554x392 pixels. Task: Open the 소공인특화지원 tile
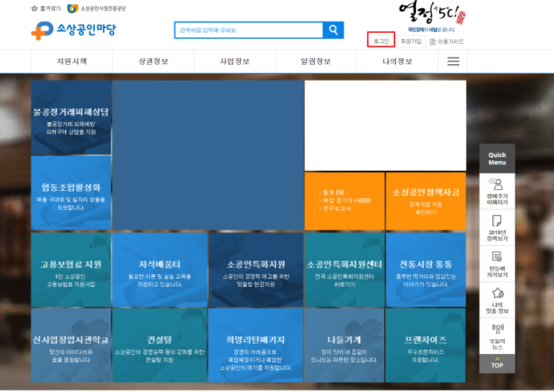pyautogui.click(x=256, y=270)
